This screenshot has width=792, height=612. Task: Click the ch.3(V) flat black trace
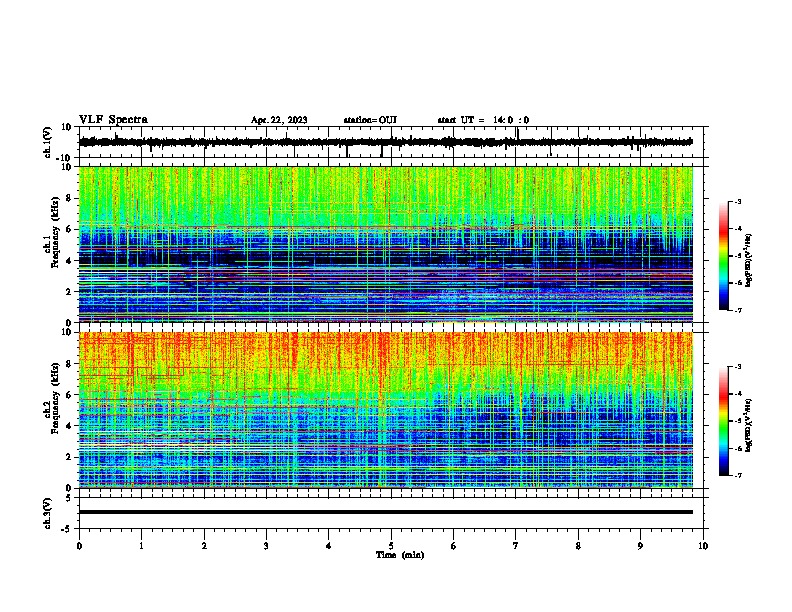tap(386, 512)
